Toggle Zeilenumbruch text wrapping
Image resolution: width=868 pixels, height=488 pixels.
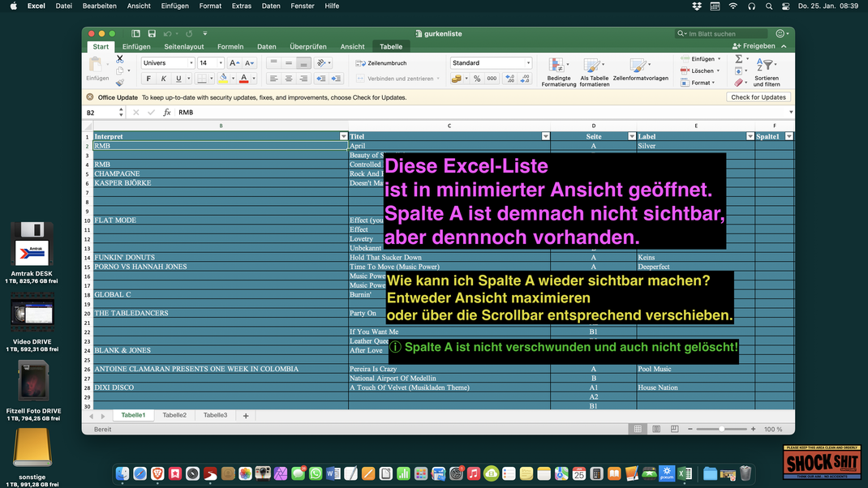tap(380, 63)
